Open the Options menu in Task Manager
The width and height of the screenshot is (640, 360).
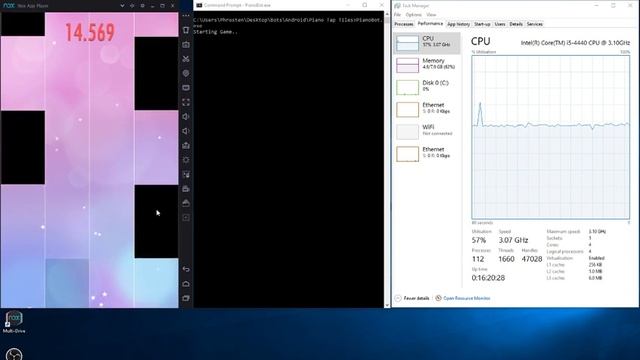point(413,15)
